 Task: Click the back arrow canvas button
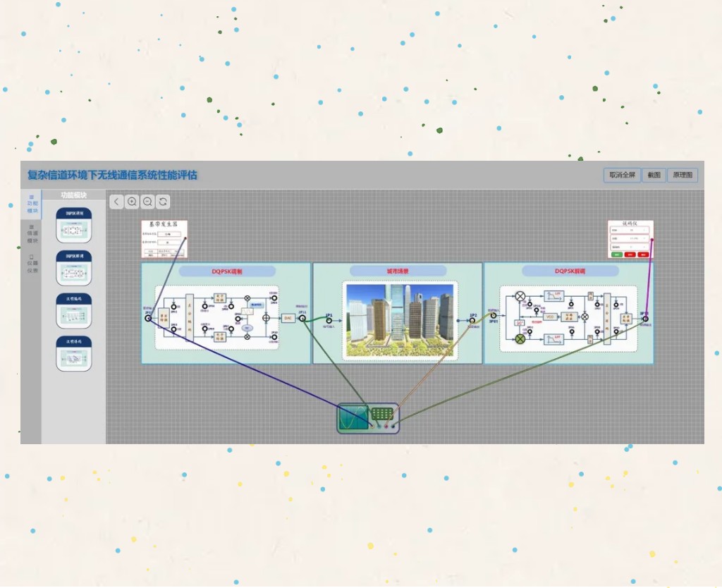coord(117,202)
